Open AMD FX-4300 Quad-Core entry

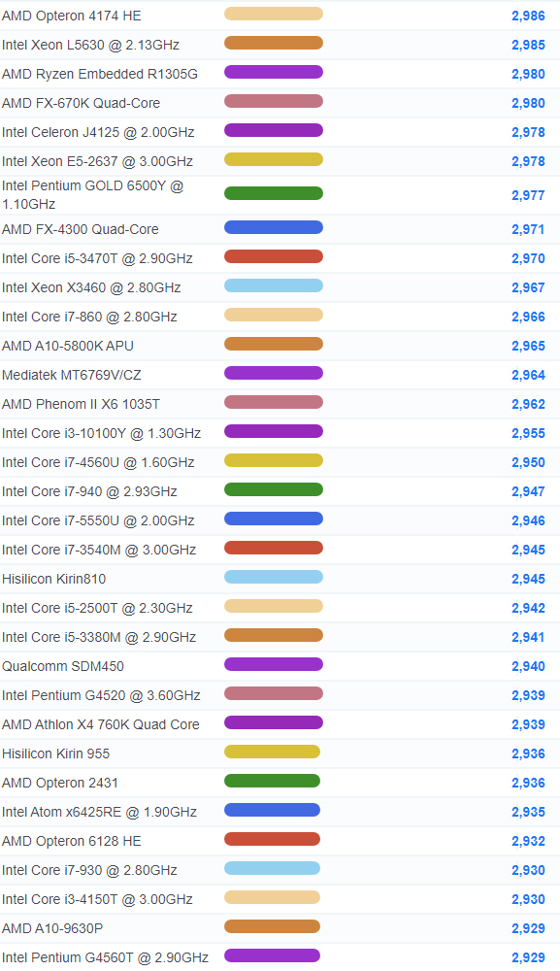click(80, 229)
